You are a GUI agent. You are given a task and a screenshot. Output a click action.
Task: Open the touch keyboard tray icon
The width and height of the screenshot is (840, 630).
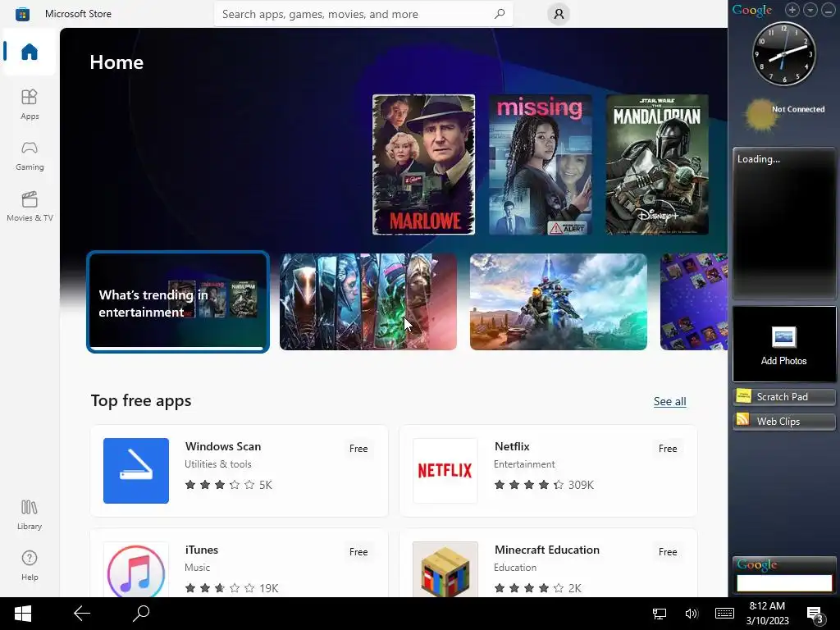point(725,614)
